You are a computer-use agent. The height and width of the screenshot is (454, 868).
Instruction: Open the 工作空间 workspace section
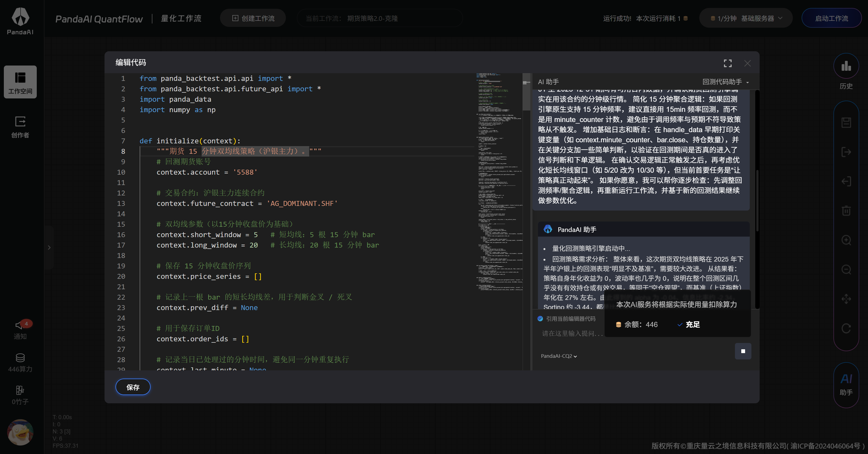tap(20, 82)
